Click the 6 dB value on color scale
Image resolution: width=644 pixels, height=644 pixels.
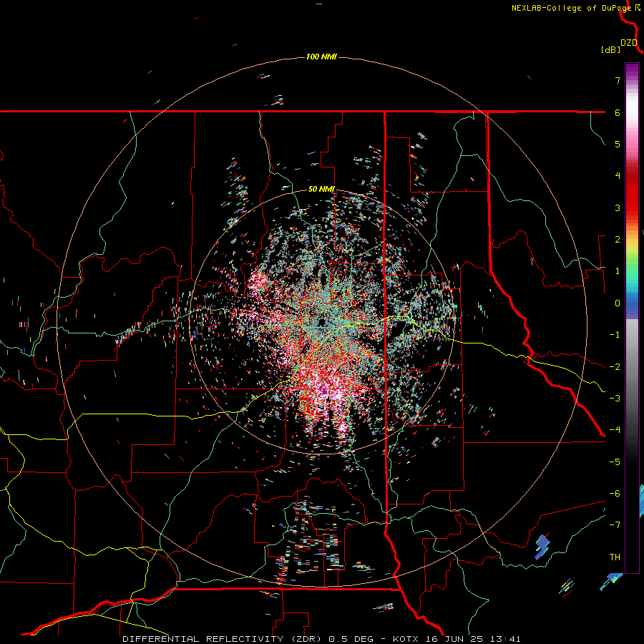click(x=618, y=112)
